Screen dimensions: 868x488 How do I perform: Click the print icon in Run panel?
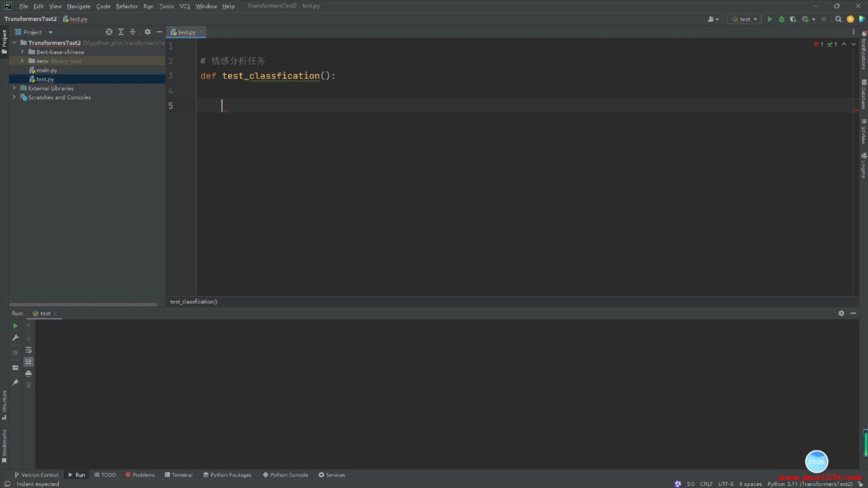(x=28, y=374)
